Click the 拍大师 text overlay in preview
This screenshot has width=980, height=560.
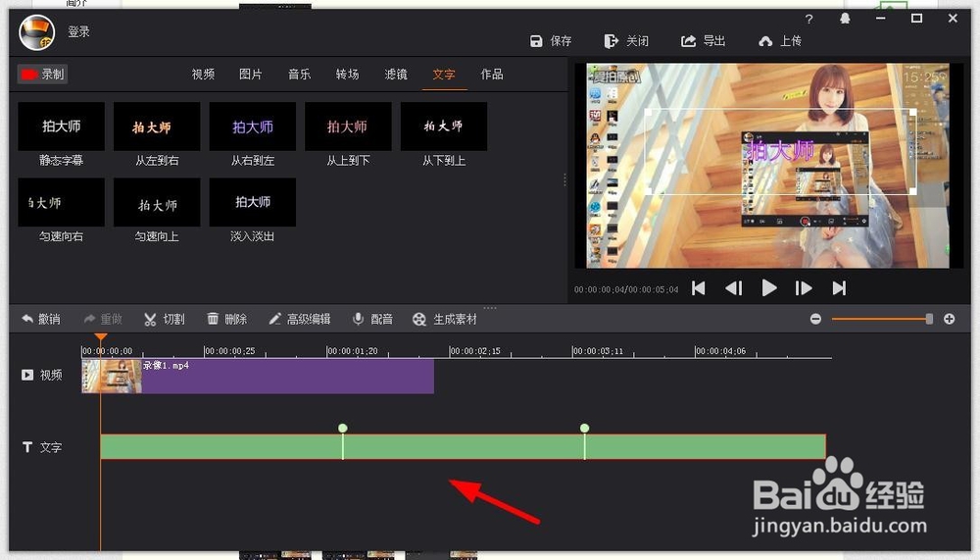pos(780,151)
